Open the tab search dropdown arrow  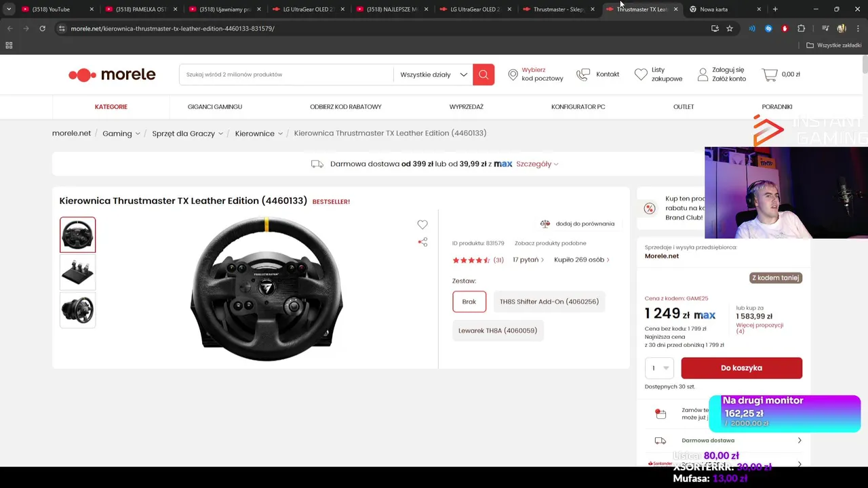[x=9, y=9]
